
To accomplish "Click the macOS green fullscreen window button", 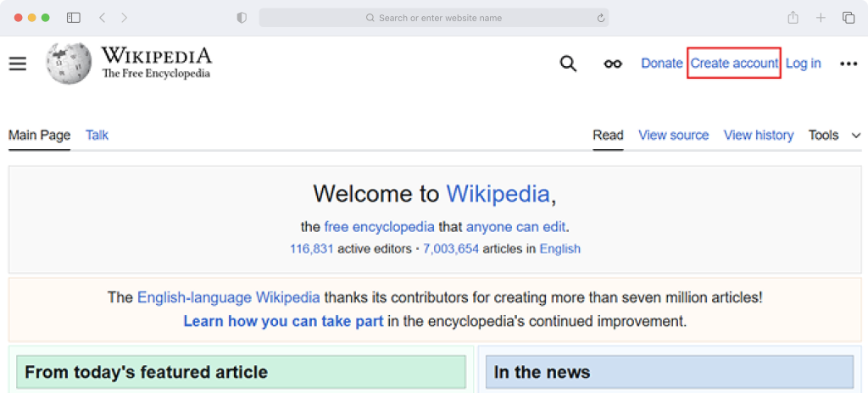I will pyautogui.click(x=46, y=18).
